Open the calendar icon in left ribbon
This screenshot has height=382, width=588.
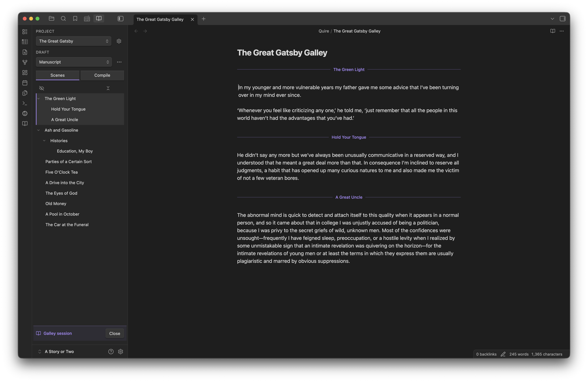coord(25,83)
